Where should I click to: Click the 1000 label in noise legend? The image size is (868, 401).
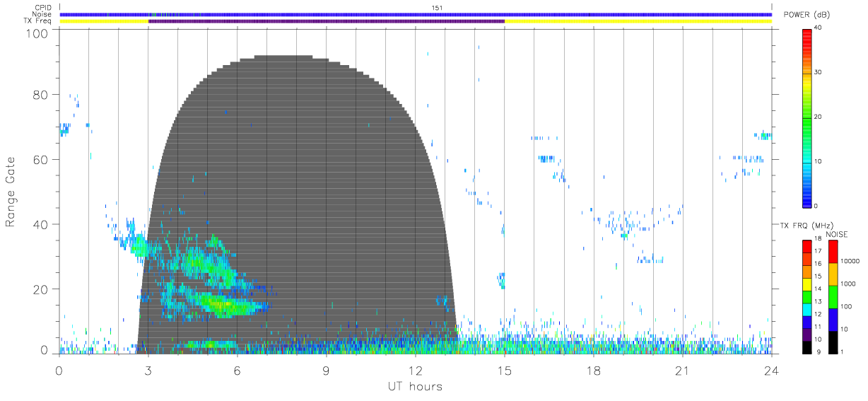pos(849,283)
